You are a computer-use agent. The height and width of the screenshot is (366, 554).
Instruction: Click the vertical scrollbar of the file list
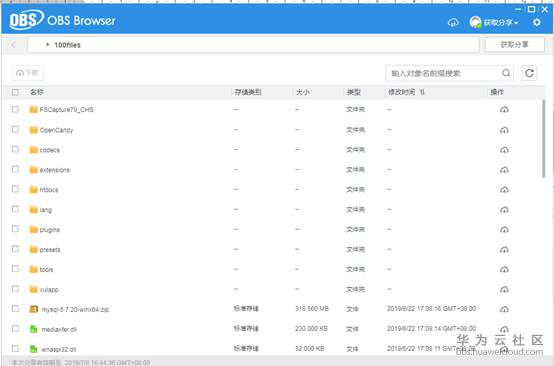543,139
